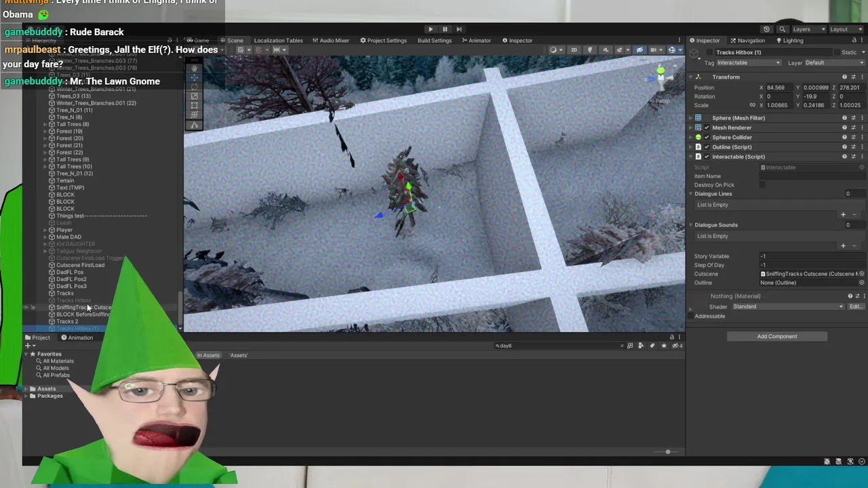
Task: Add an element to Dialogue Lines with plus
Action: (x=844, y=214)
